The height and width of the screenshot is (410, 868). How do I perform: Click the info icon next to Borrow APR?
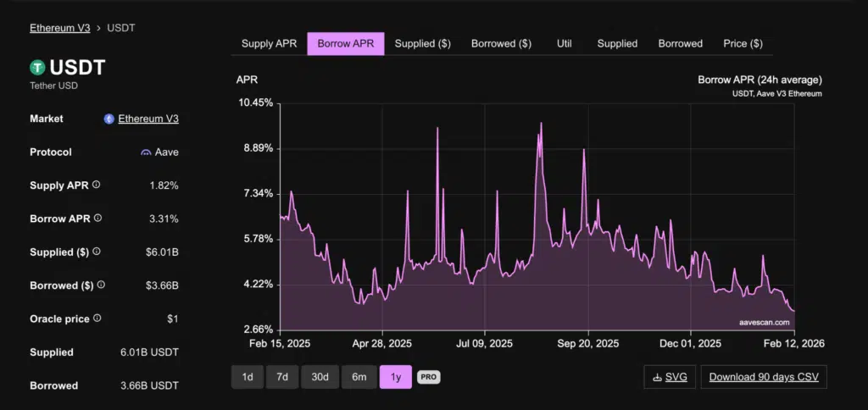click(97, 219)
